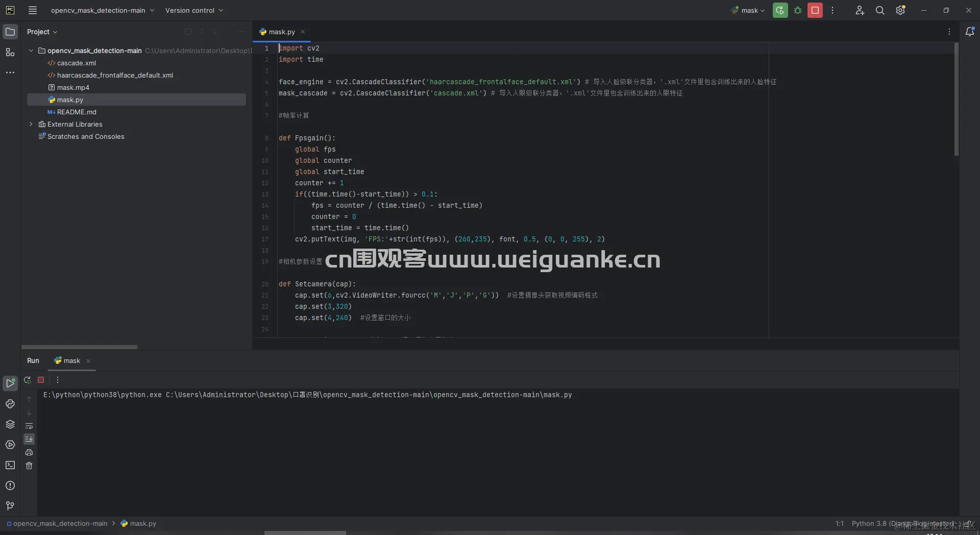Open the main hamburger menu
Screen dimensions: 980x535
coord(33,10)
